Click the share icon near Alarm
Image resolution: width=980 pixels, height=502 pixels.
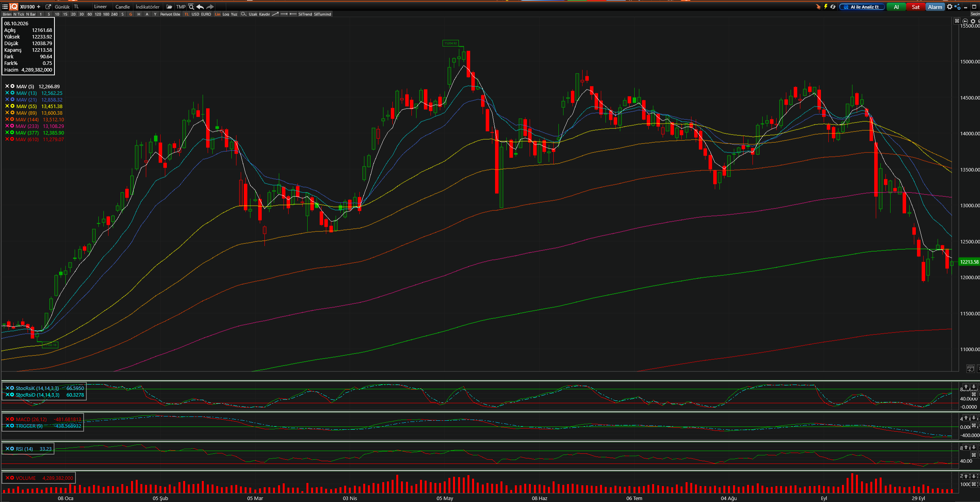pos(957,7)
